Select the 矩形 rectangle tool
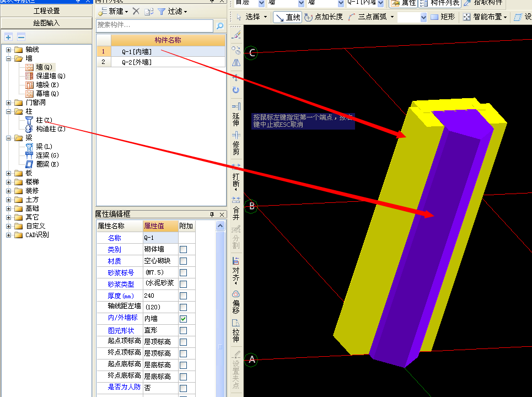Viewport: 532px width, 397px height. pyautogui.click(x=443, y=17)
